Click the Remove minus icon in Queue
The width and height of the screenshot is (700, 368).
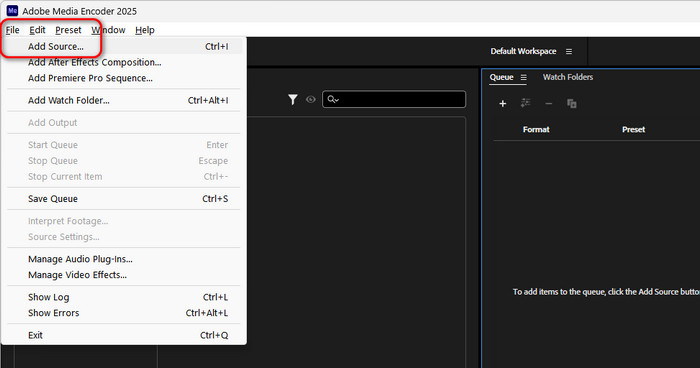pos(549,104)
